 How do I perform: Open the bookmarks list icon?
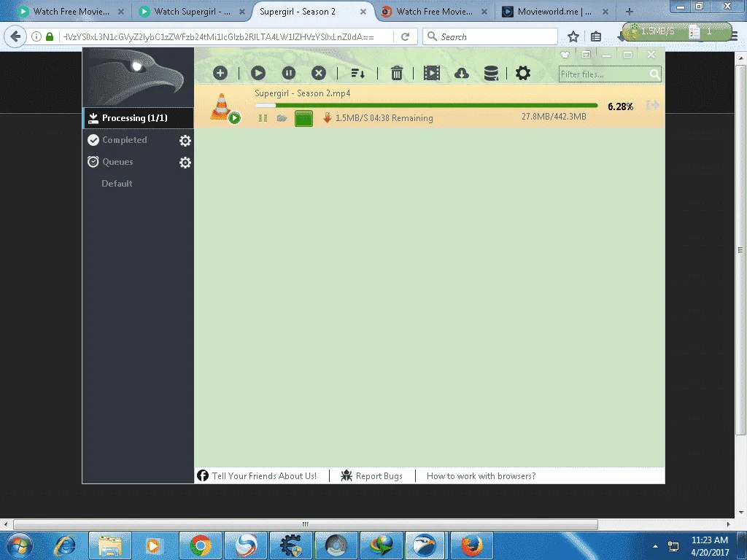596,36
